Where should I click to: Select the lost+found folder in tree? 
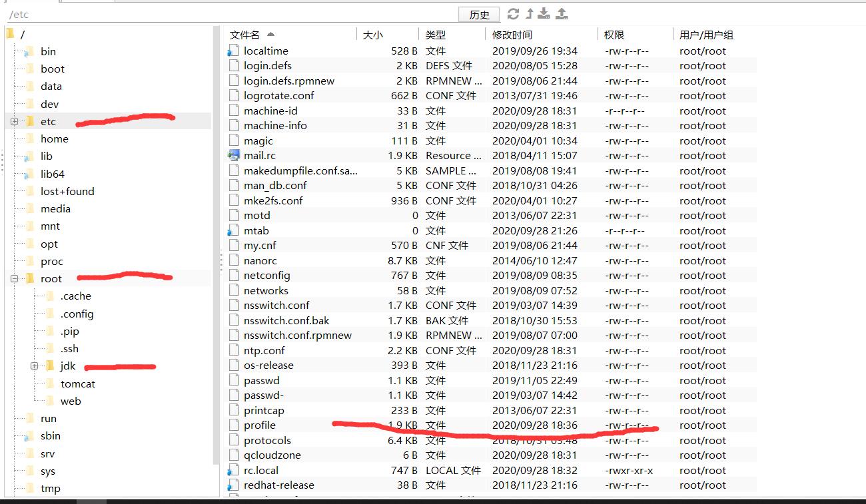(x=67, y=191)
